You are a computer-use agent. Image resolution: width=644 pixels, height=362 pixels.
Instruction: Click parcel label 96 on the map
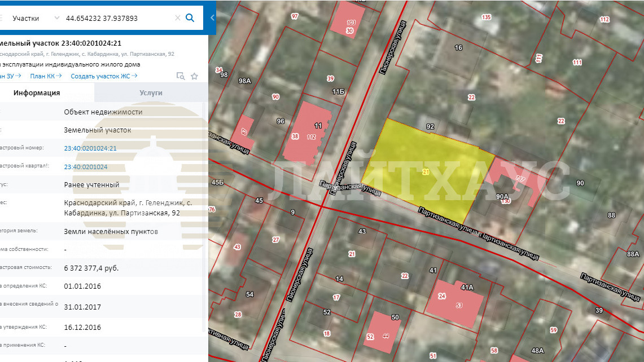pos(281,121)
